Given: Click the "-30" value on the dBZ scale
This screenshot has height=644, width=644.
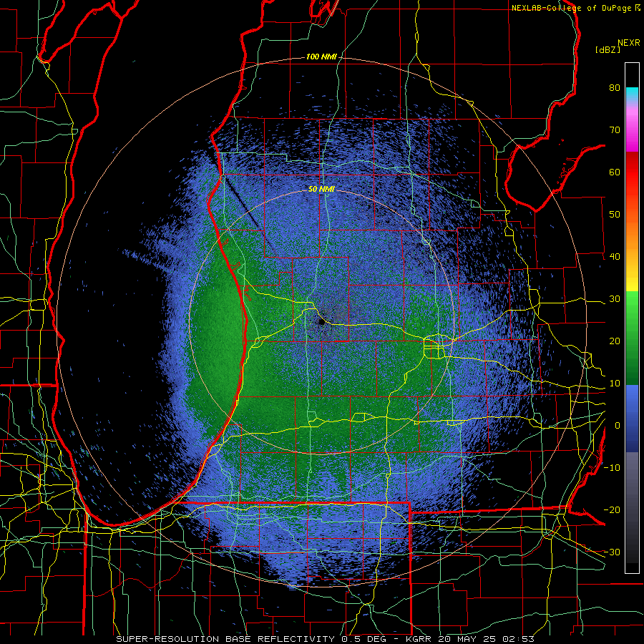Looking at the screenshot, I should 612,552.
